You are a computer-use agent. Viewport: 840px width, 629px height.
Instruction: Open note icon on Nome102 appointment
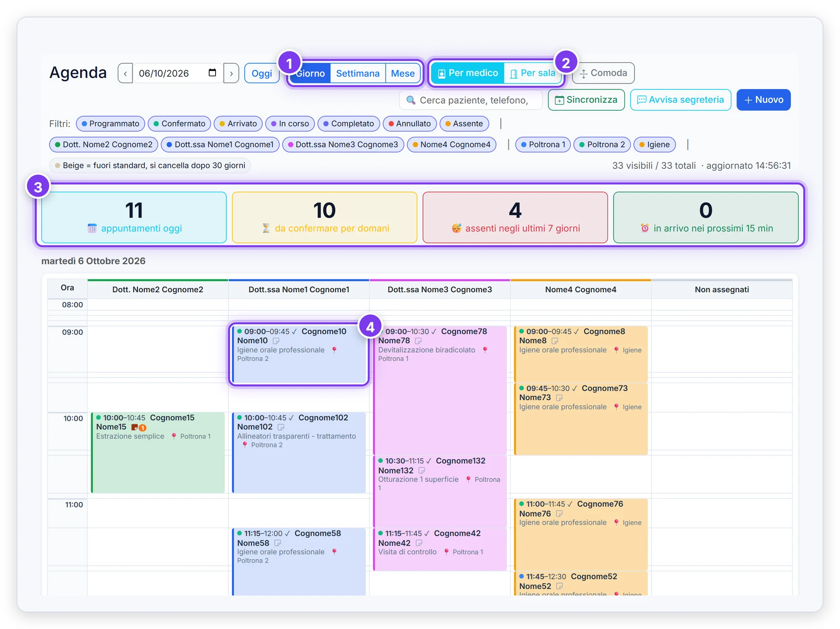point(281,427)
